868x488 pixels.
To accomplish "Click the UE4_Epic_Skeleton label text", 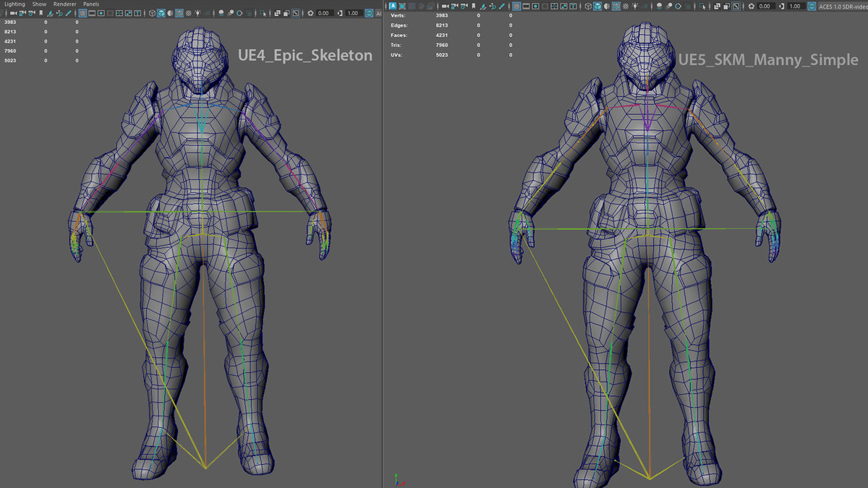I will pos(305,56).
